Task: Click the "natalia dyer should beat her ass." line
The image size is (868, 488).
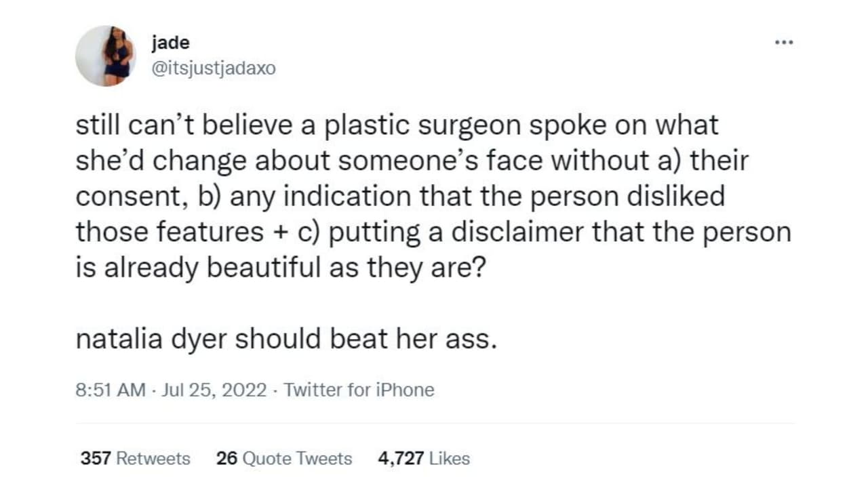Action: tap(287, 339)
